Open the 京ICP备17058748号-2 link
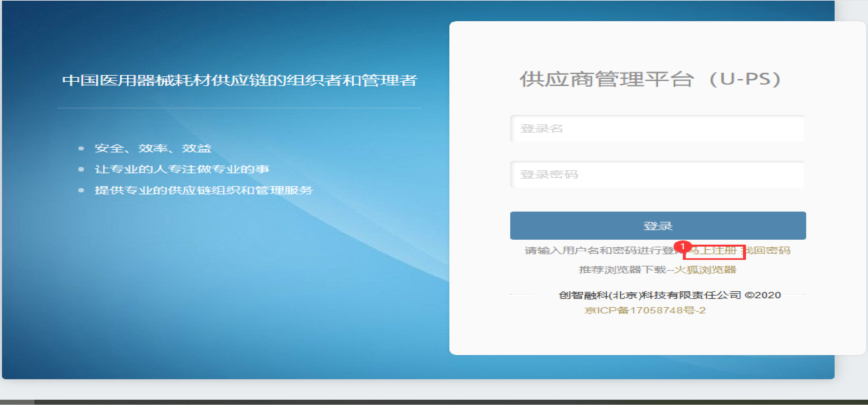Image resolution: width=868 pixels, height=405 pixels. click(645, 310)
